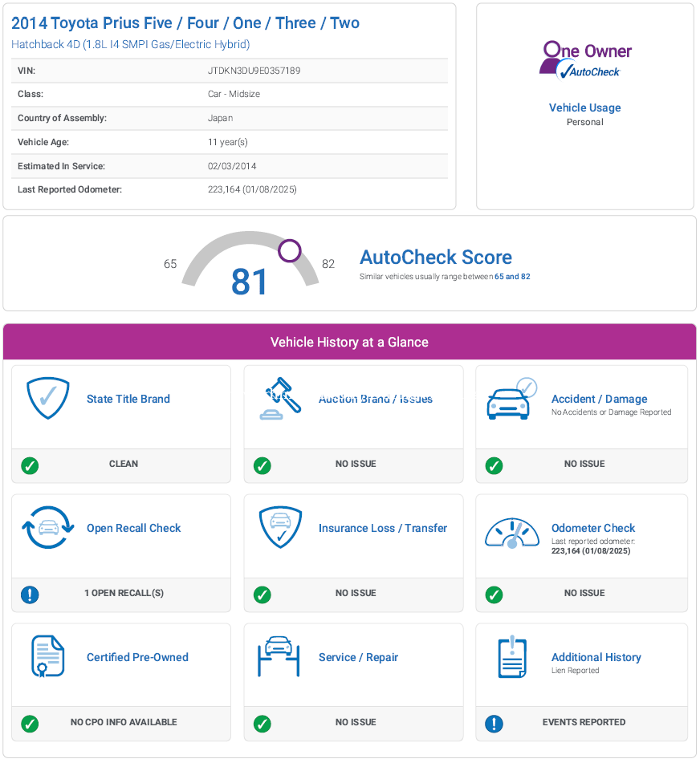Click the EVENTS REPORTED status label
This screenshot has height=763, width=700.
584,722
